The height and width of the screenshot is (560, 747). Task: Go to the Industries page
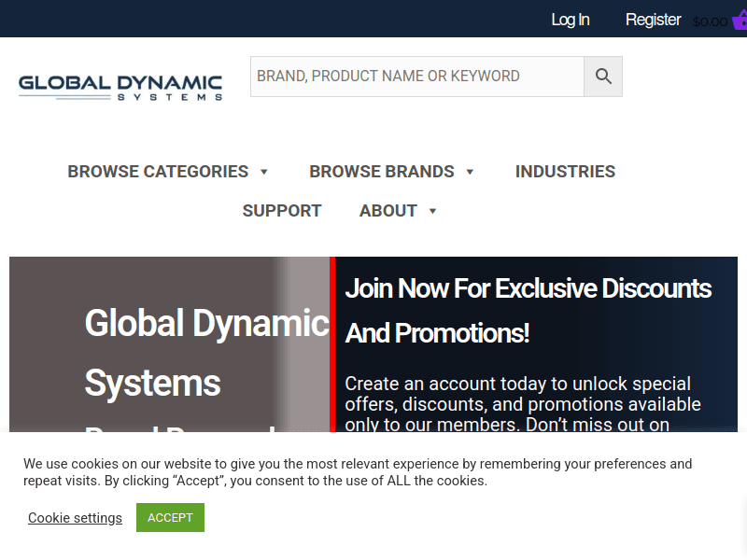pyautogui.click(x=565, y=172)
